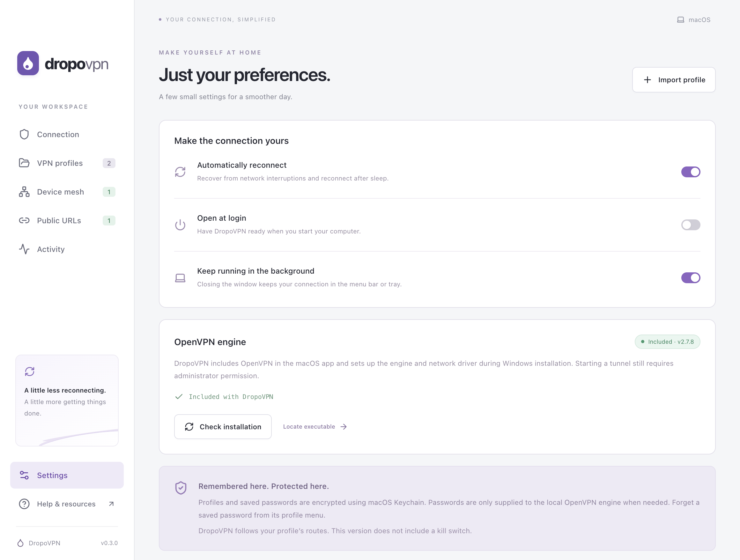Click the "YOUR CONNECTION, SIMPLIFIED" tagline

(221, 19)
